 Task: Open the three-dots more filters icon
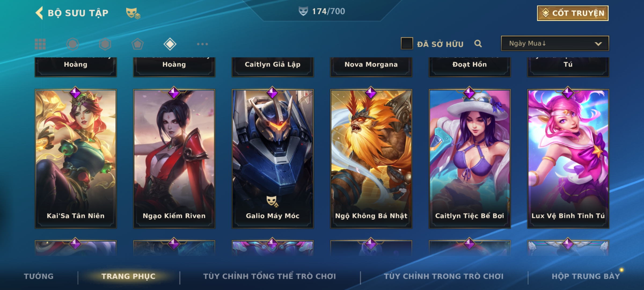pyautogui.click(x=202, y=44)
